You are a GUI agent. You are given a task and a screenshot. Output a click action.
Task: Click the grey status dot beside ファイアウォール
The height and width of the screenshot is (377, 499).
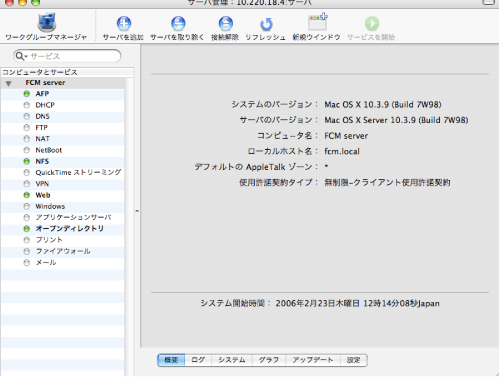click(x=27, y=251)
